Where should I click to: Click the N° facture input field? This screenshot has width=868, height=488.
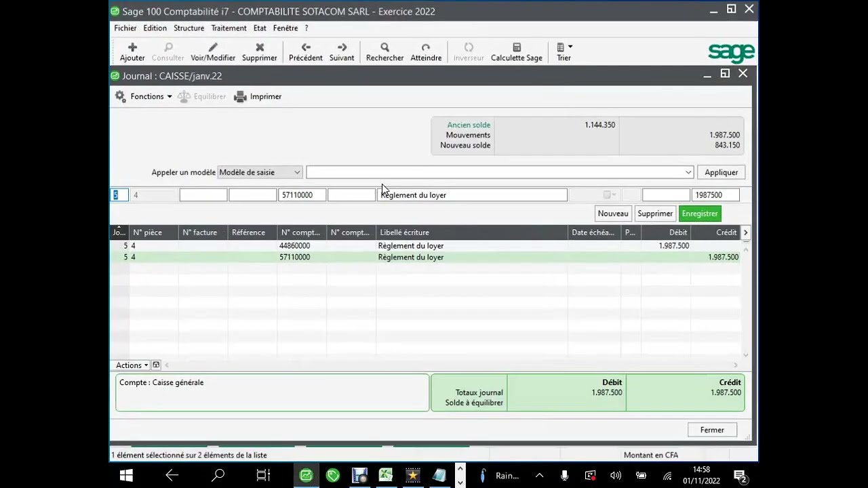pyautogui.click(x=203, y=195)
